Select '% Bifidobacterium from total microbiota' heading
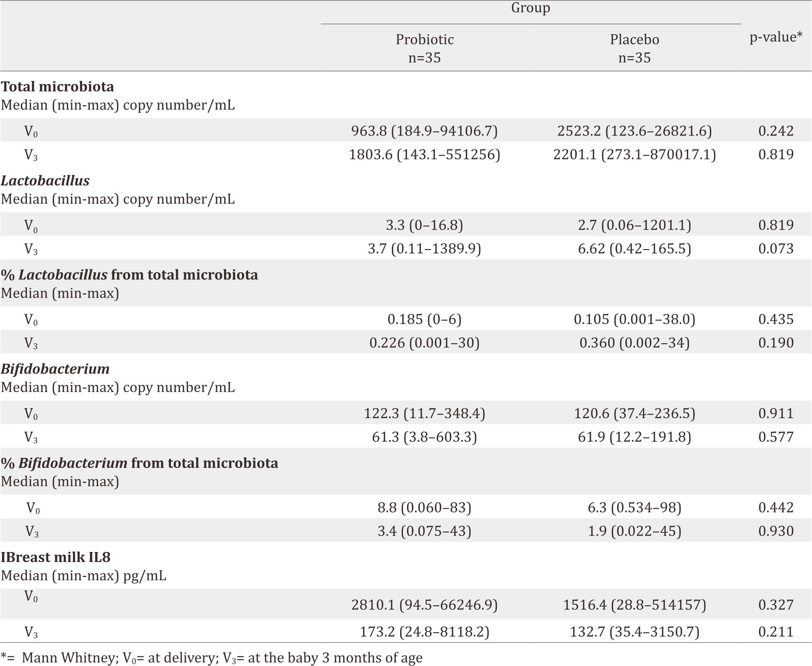Viewport: 812px width, 666px height. 140,463
